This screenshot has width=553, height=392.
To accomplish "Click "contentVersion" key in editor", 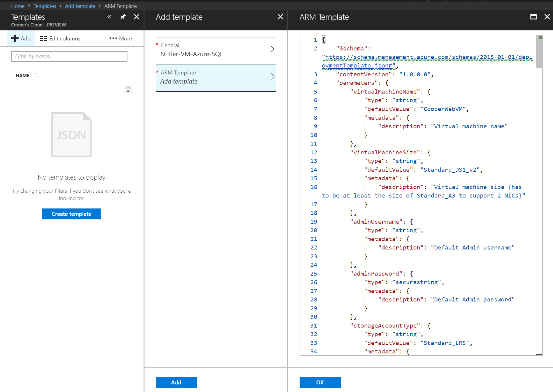I will [364, 74].
